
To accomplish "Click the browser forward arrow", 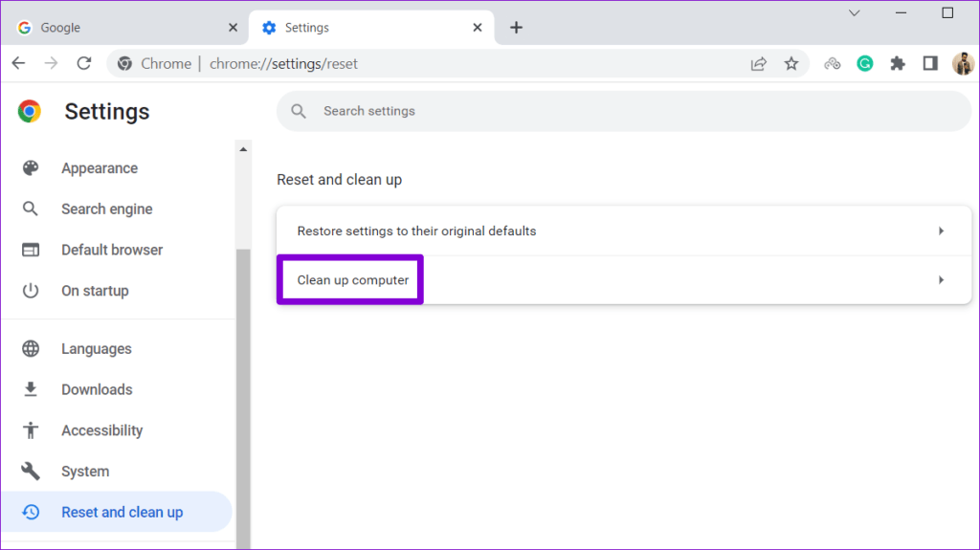I will [52, 63].
